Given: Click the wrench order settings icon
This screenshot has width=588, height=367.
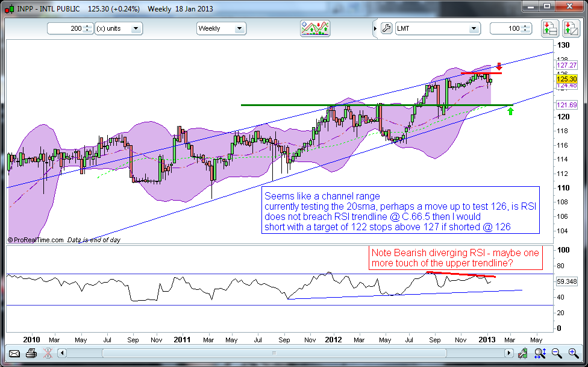Looking at the screenshot, I should tap(386, 28).
